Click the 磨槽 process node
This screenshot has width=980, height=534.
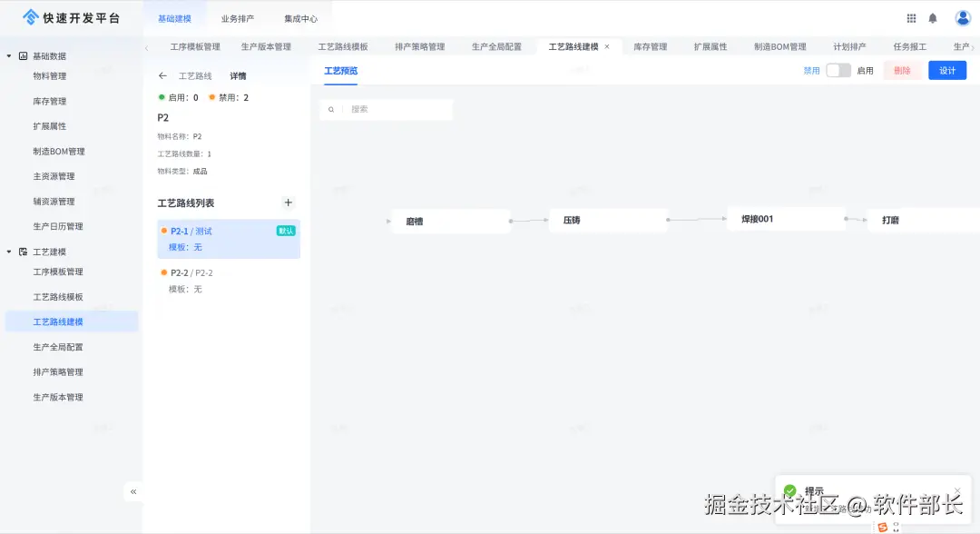coord(450,222)
